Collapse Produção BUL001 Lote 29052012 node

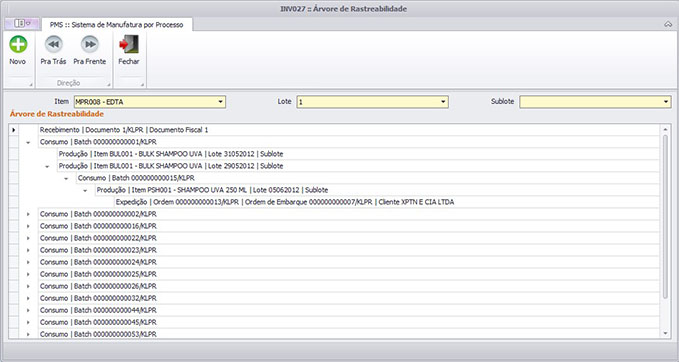coord(47,166)
